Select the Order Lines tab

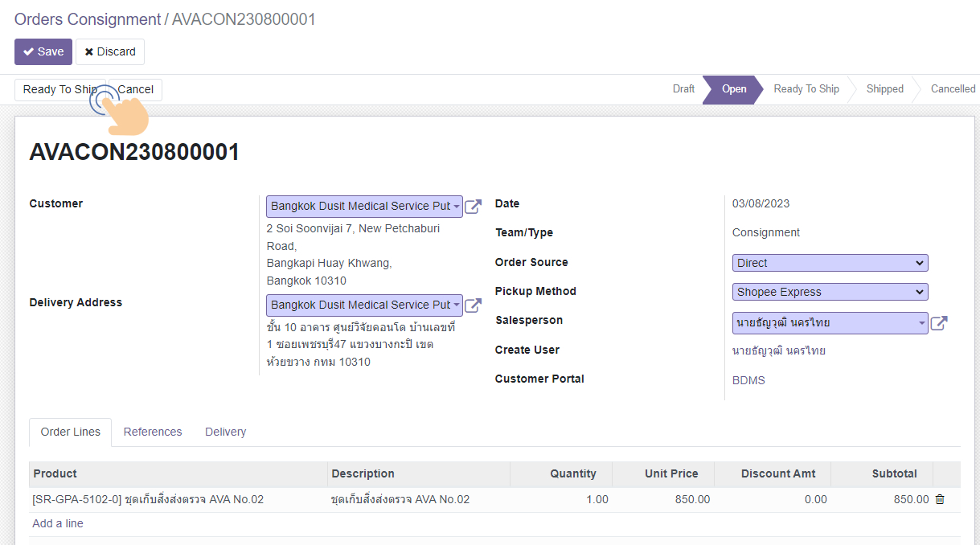pos(71,432)
